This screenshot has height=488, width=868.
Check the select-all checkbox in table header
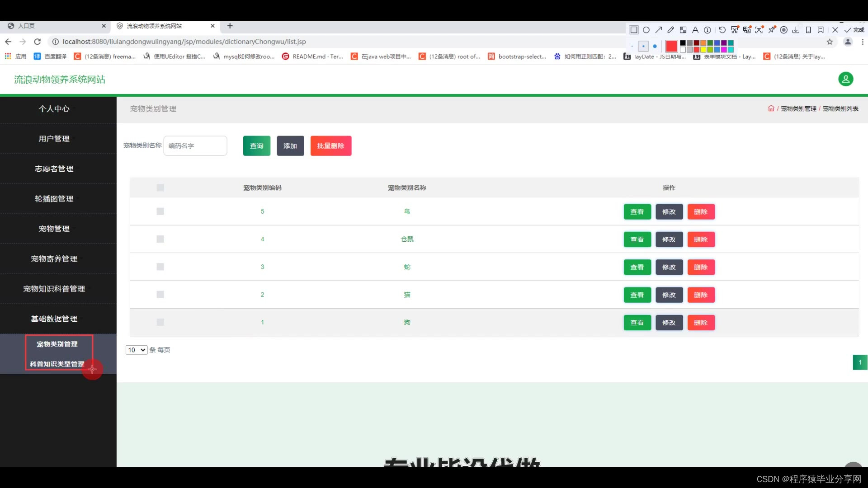[x=160, y=188]
